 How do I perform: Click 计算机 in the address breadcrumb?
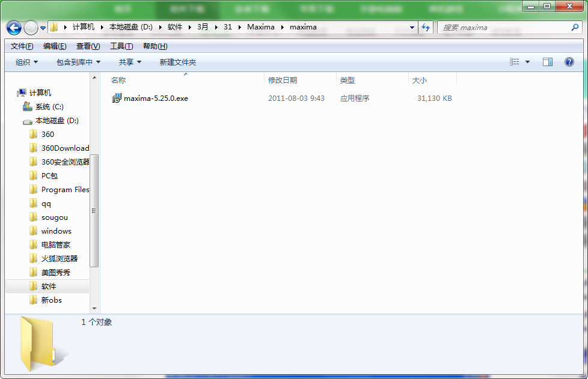[83, 27]
